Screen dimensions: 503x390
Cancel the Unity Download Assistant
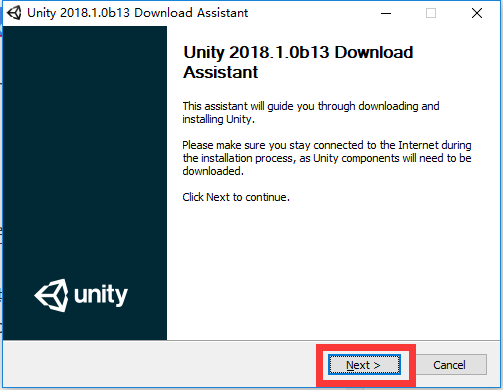(449, 365)
